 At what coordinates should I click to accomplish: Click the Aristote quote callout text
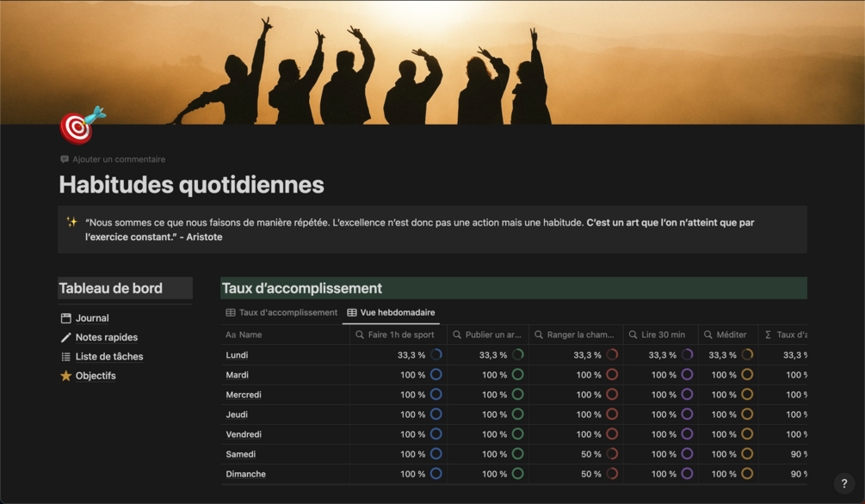419,230
